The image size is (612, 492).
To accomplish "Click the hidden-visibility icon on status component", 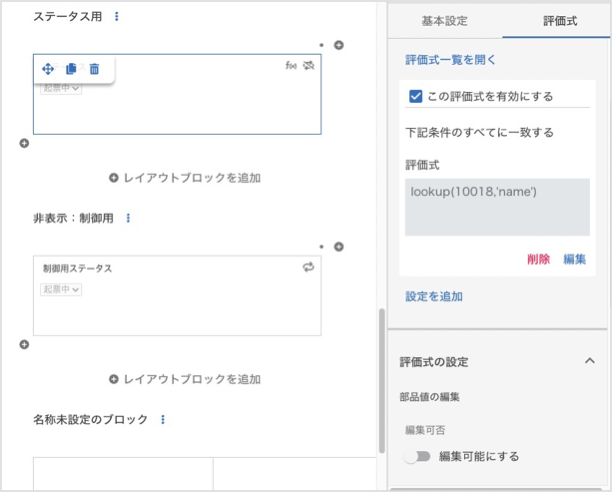I will (309, 66).
